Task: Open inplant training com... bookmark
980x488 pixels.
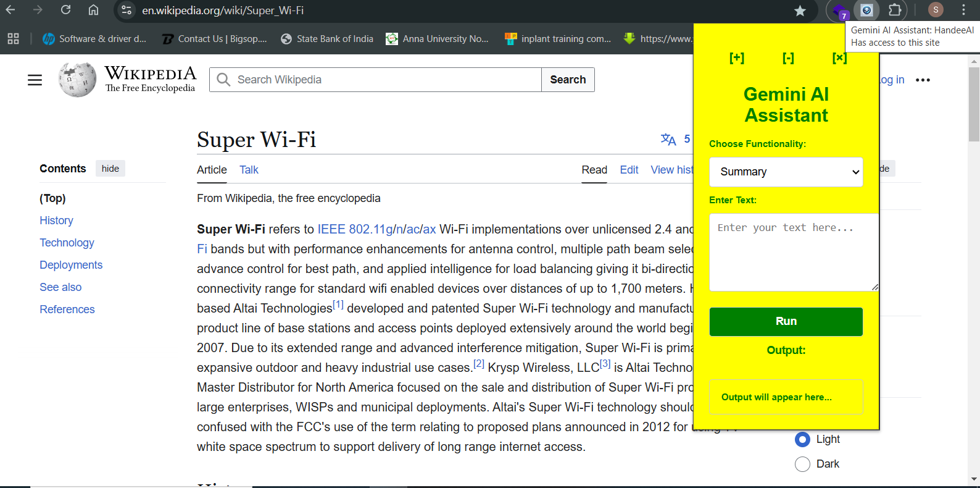Action: (558, 39)
